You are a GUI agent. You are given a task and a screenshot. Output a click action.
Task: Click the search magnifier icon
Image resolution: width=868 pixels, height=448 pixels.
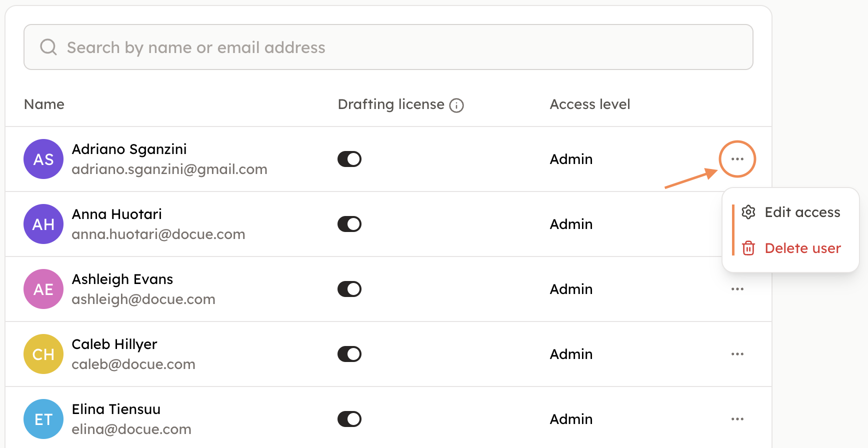pos(48,47)
